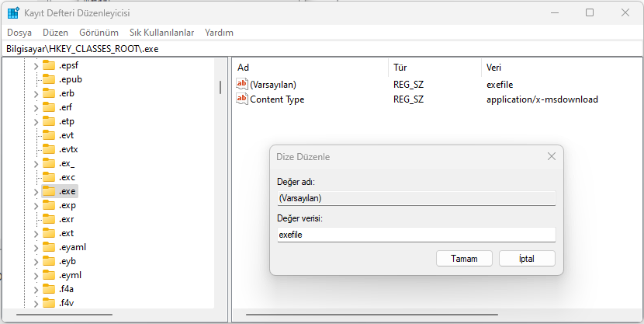Maximize the Registry Editor window

[x=590, y=12]
